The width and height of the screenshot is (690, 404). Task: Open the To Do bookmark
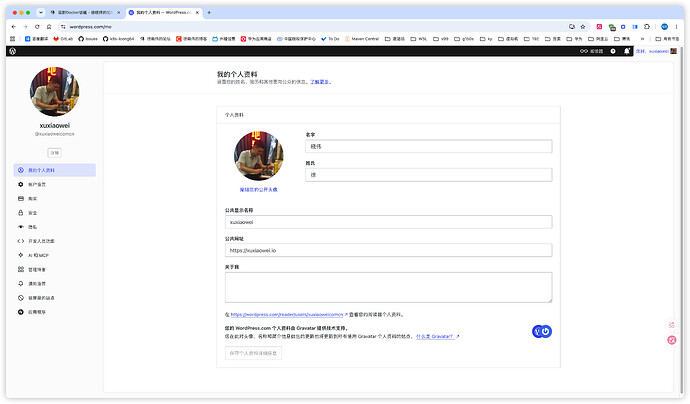[330, 39]
